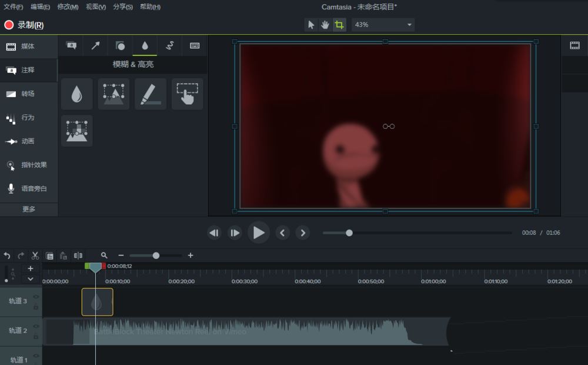Open the 帮助(H) menu

click(x=150, y=6)
